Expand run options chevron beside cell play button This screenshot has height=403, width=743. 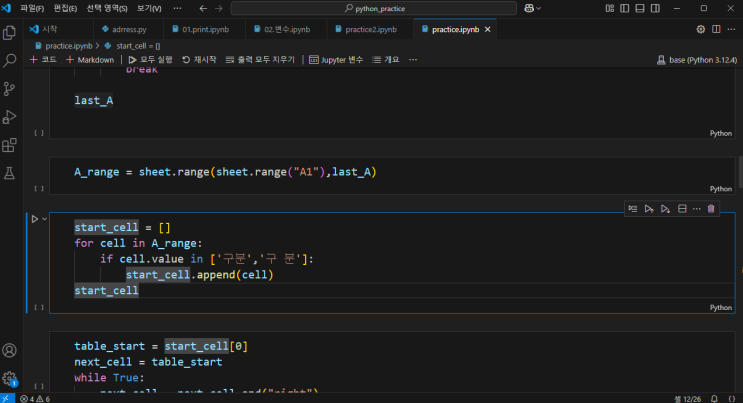pyautogui.click(x=44, y=218)
